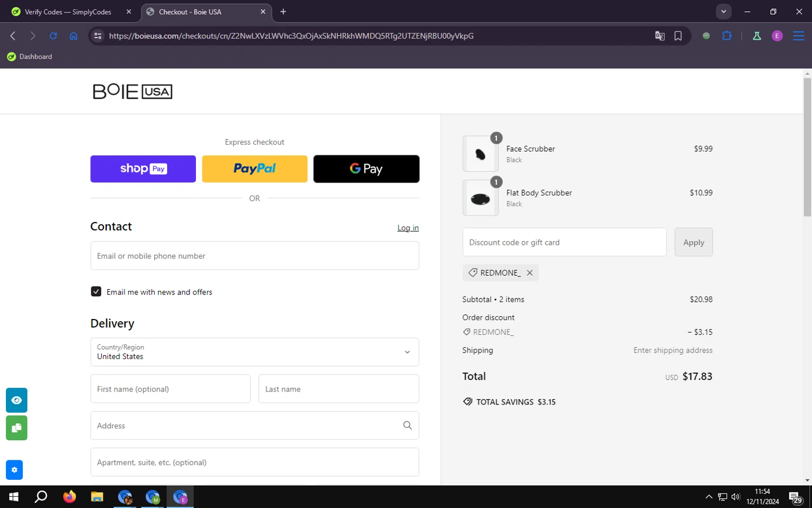Focus the Last name field
The width and height of the screenshot is (812, 508).
click(x=339, y=389)
